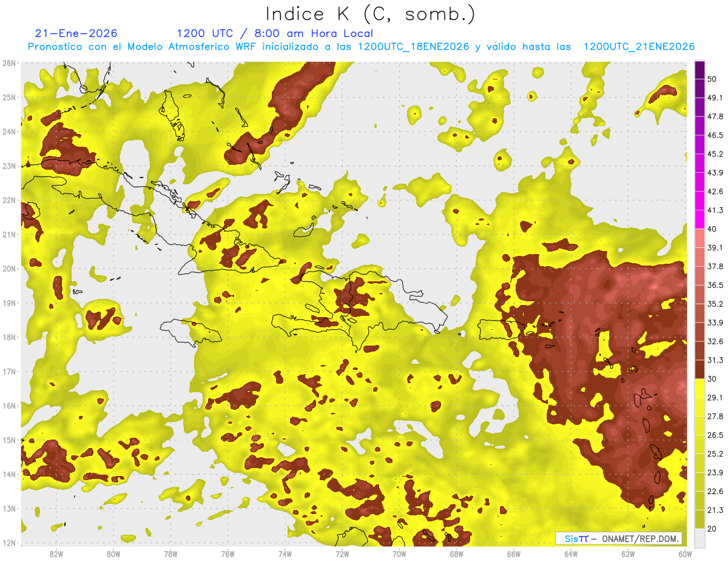Click the colorbar value "29.1"

(715, 398)
